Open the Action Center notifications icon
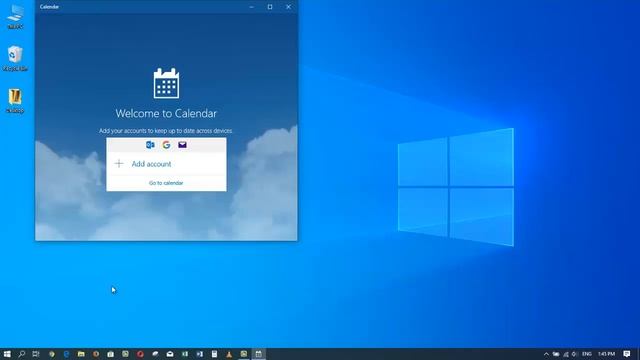Viewport: 640px width, 360px height. pyautogui.click(x=627, y=354)
